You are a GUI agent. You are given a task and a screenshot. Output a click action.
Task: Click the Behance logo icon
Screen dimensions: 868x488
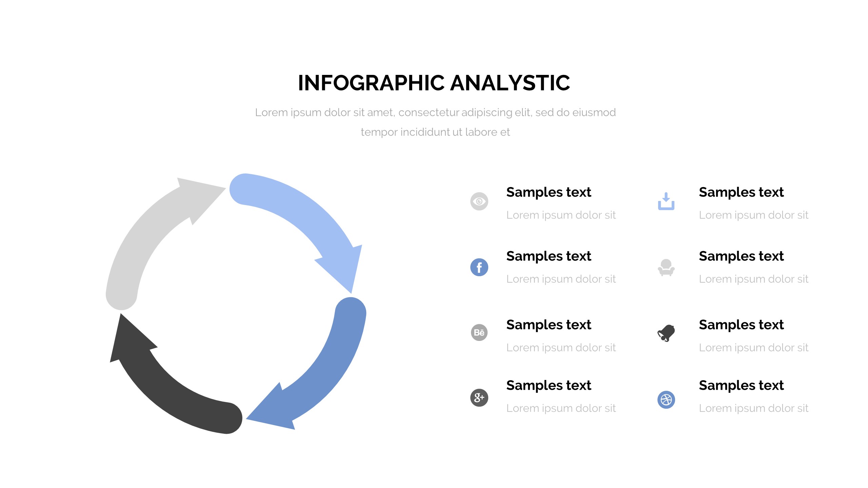pyautogui.click(x=479, y=332)
